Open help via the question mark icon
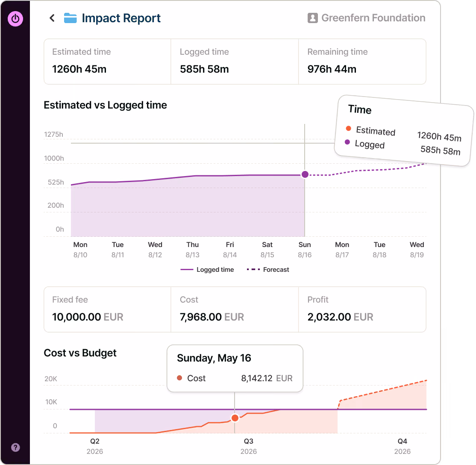Viewport: 476px width, 465px height. pos(15,447)
